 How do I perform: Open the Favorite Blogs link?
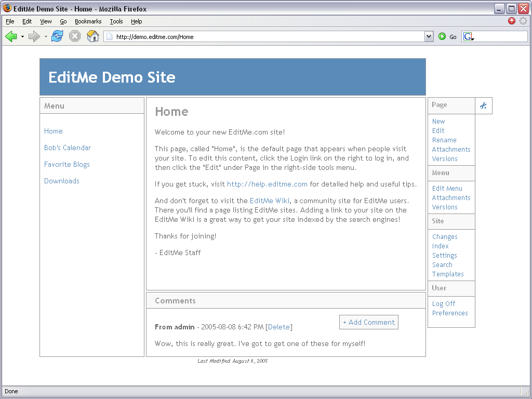(x=67, y=164)
